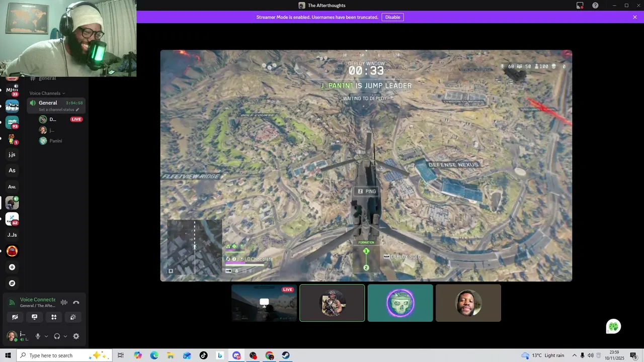This screenshot has width=644, height=362.
Task: Switch to Discord taskbar icon
Action: [x=236, y=355]
